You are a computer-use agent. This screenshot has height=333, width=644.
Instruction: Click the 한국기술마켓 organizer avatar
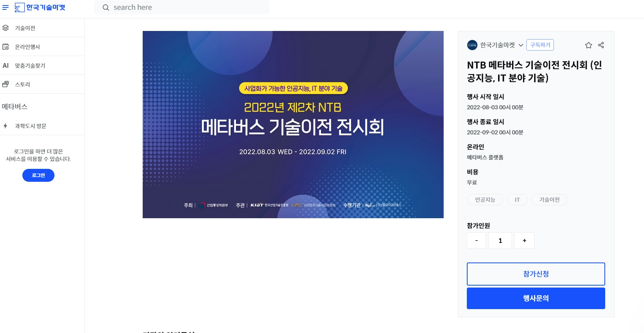click(x=472, y=45)
